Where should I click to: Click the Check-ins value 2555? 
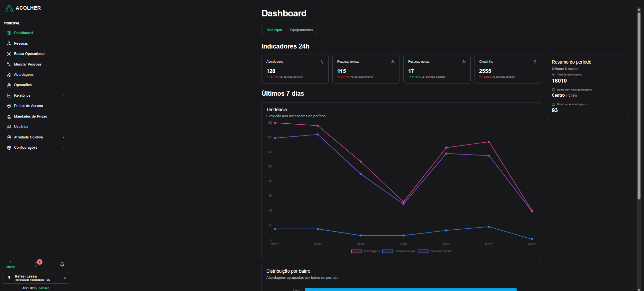coord(485,71)
